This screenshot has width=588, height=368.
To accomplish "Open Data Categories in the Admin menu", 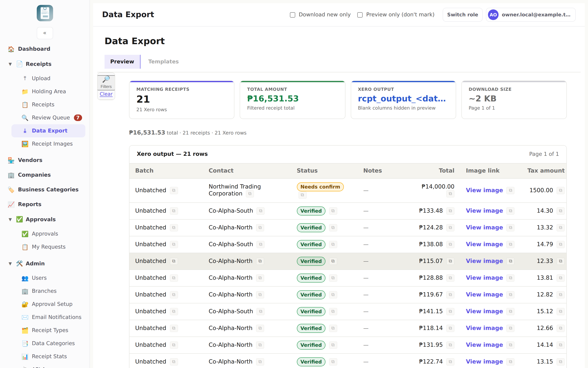I will pyautogui.click(x=48, y=343).
